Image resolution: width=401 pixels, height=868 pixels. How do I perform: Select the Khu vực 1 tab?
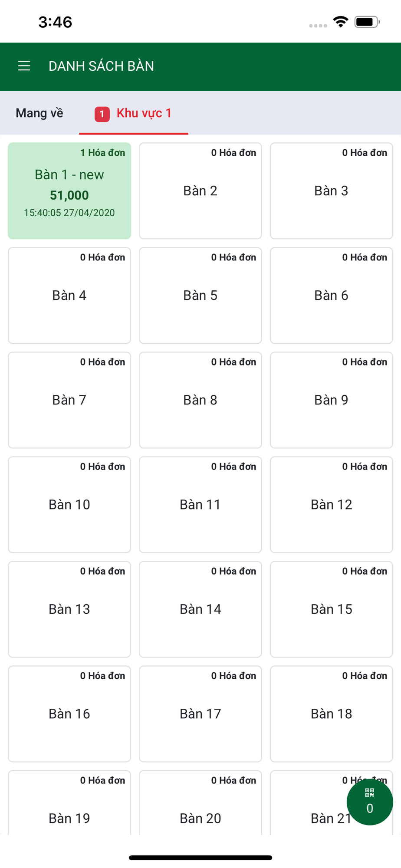click(x=134, y=113)
